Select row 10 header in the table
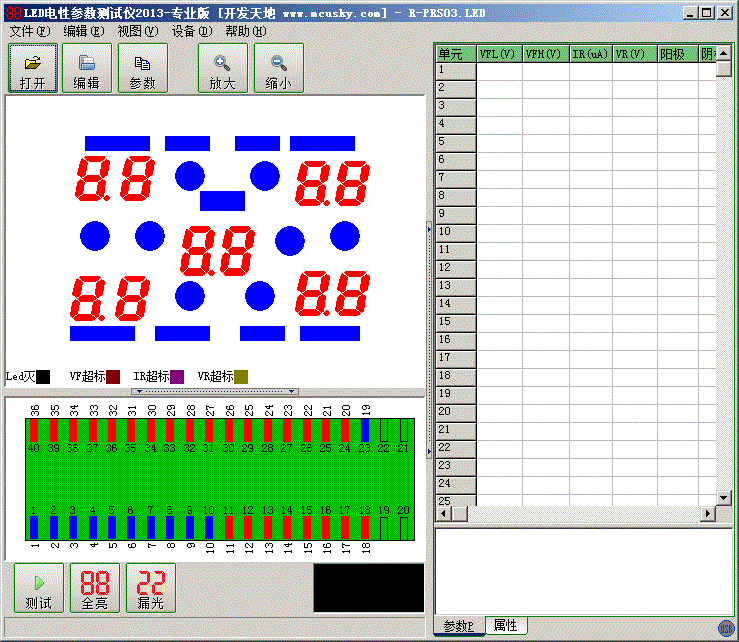Image resolution: width=739 pixels, height=642 pixels. [x=455, y=231]
